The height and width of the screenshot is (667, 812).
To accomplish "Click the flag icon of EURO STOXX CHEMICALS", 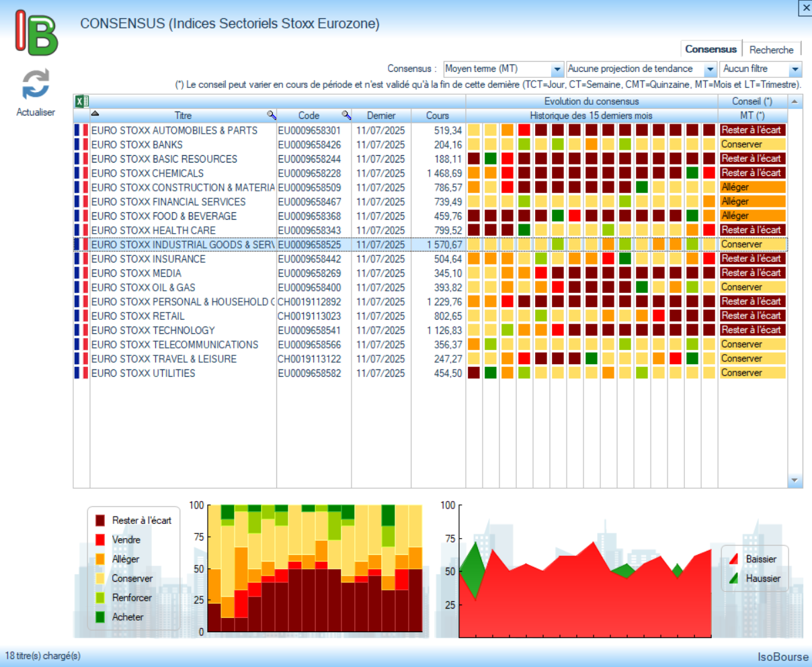I will pyautogui.click(x=81, y=173).
